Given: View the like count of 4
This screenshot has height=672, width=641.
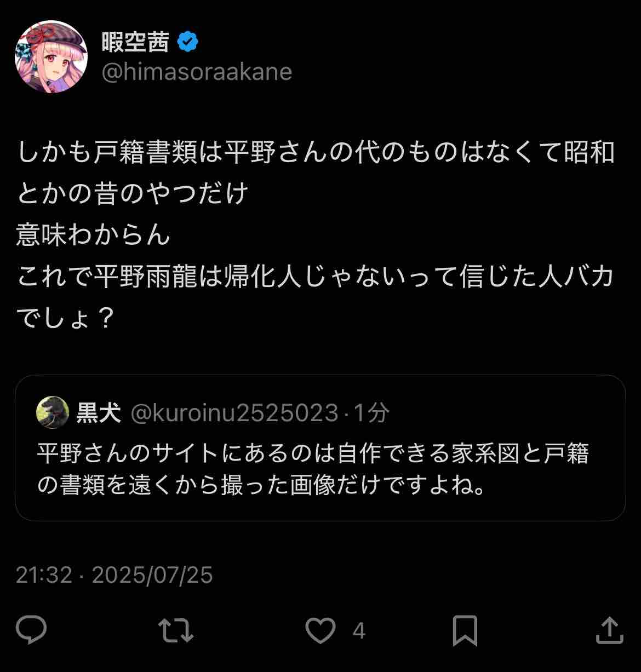Looking at the screenshot, I should (x=359, y=631).
